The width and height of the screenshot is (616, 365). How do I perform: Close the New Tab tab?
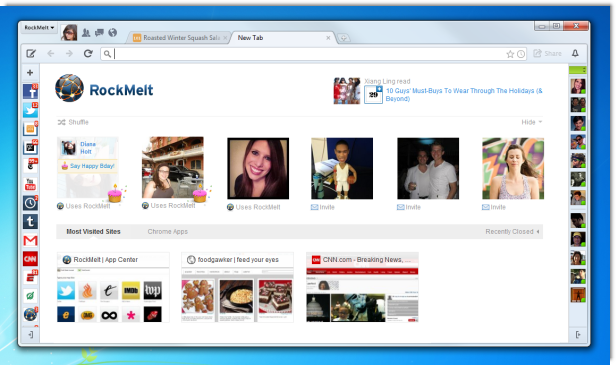(328, 38)
